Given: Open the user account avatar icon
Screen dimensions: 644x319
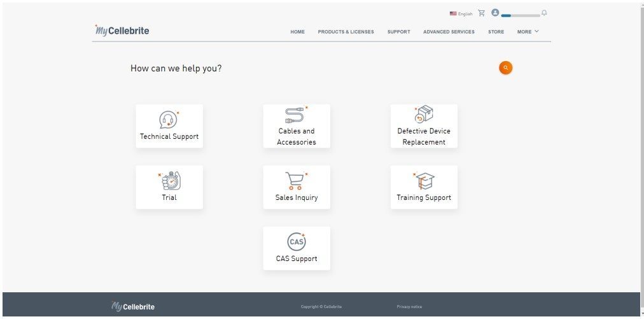Looking at the screenshot, I should (x=495, y=13).
